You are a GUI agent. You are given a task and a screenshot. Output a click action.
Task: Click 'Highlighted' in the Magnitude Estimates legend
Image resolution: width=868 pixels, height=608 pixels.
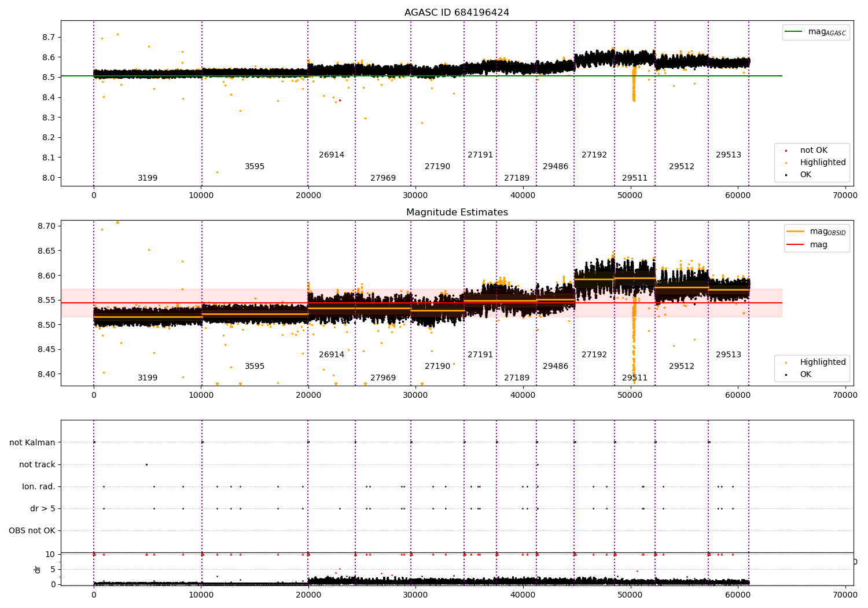pos(815,362)
